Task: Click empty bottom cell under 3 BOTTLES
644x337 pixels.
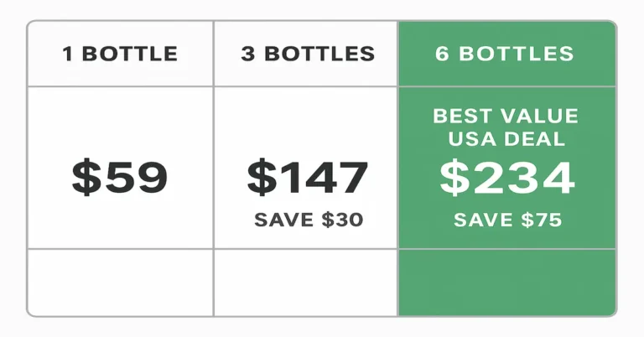Action: [306, 282]
